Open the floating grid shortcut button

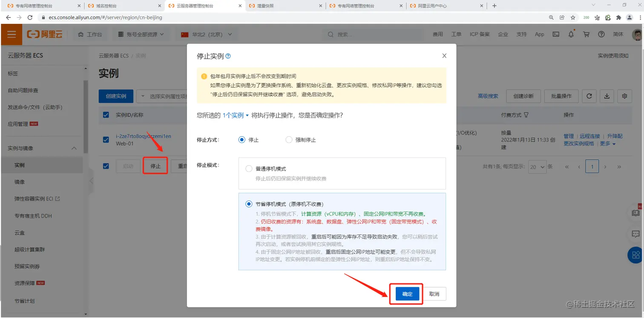click(x=636, y=255)
